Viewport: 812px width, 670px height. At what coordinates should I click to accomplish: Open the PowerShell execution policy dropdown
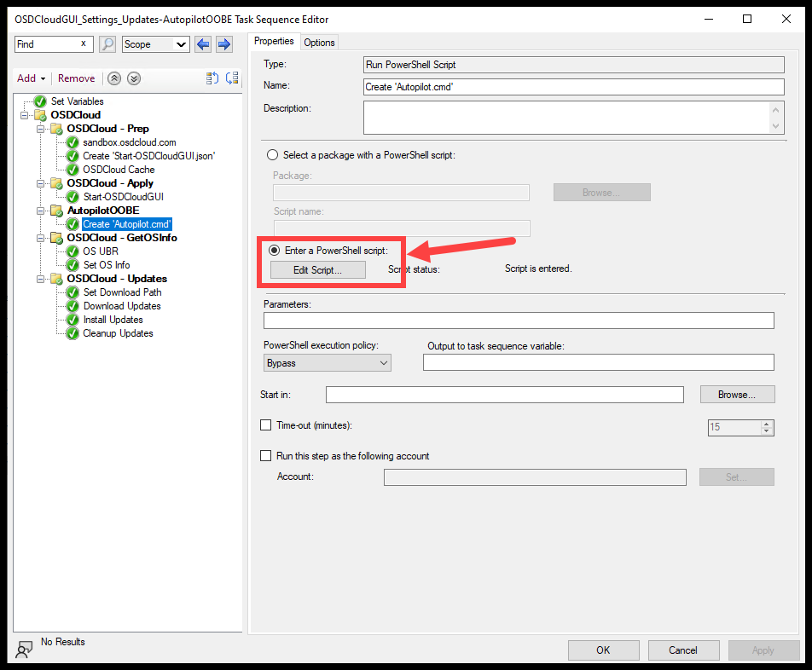pos(383,362)
